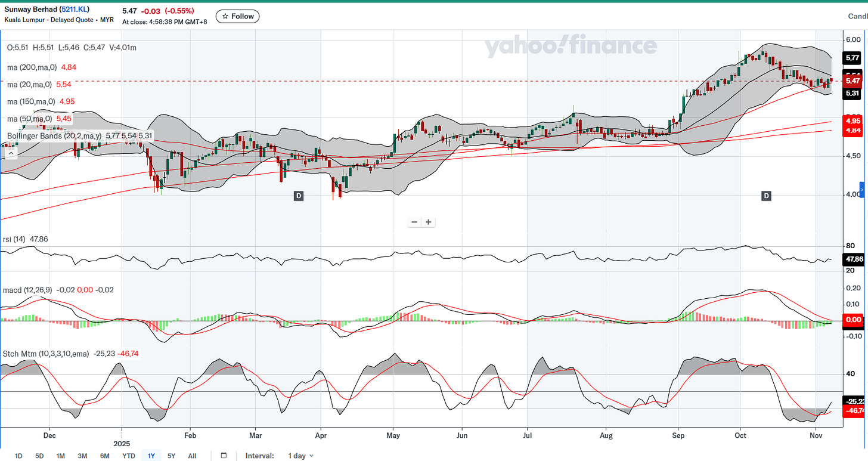The height and width of the screenshot is (461, 868).
Task: Click the red 4.84 moving average tag
Action: point(852,131)
